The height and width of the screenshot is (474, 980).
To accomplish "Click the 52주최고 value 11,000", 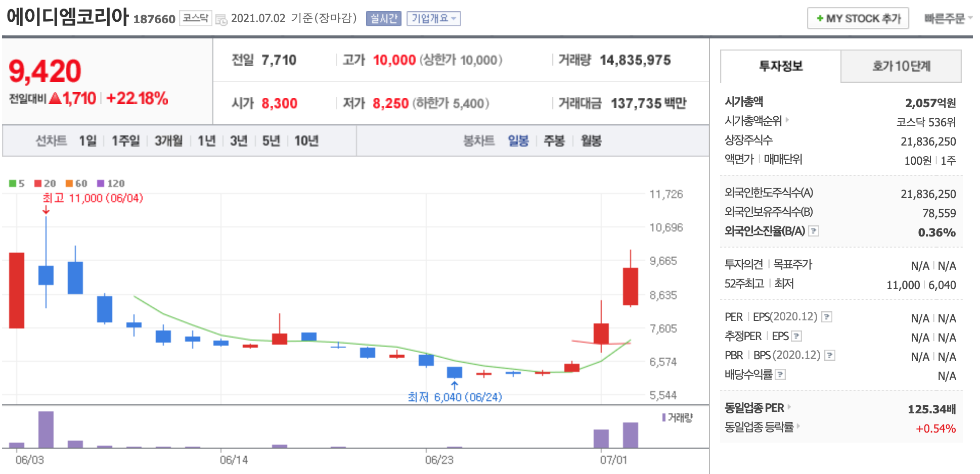I will point(903,285).
